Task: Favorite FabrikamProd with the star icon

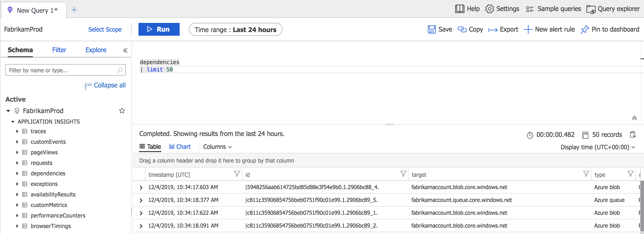Action: click(x=122, y=111)
